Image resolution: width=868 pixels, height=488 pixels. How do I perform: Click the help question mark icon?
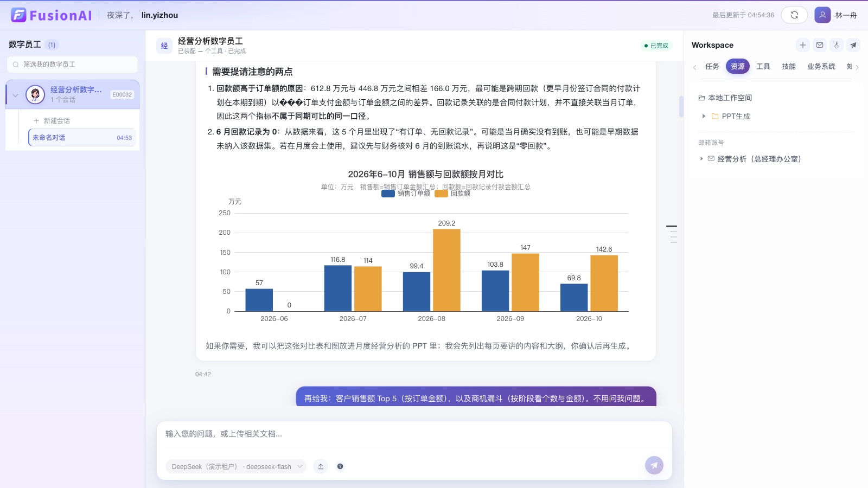(340, 466)
